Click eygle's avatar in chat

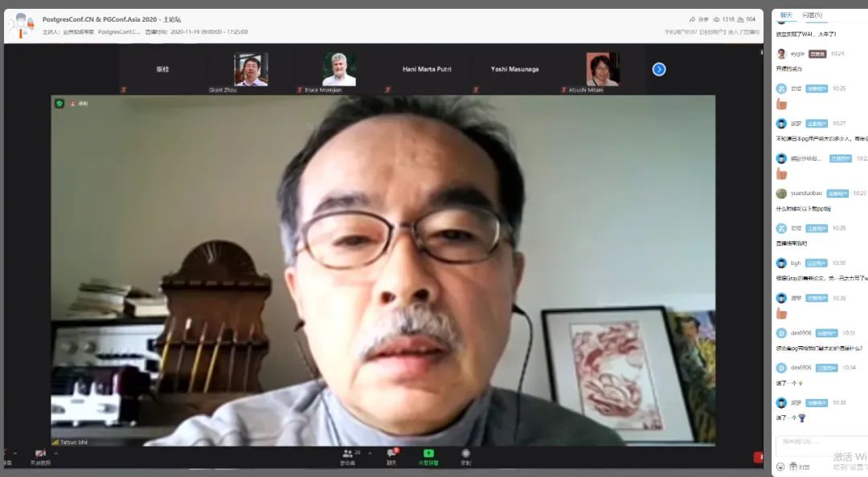click(x=781, y=54)
